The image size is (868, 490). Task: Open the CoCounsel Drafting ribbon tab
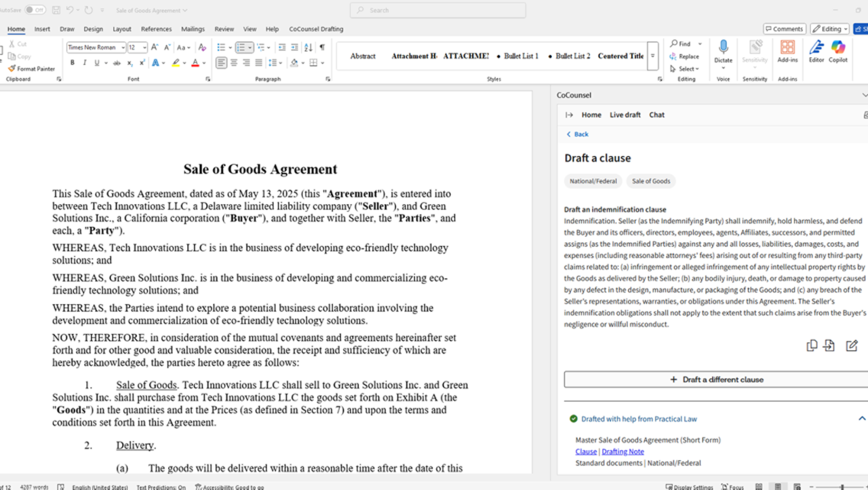click(316, 29)
